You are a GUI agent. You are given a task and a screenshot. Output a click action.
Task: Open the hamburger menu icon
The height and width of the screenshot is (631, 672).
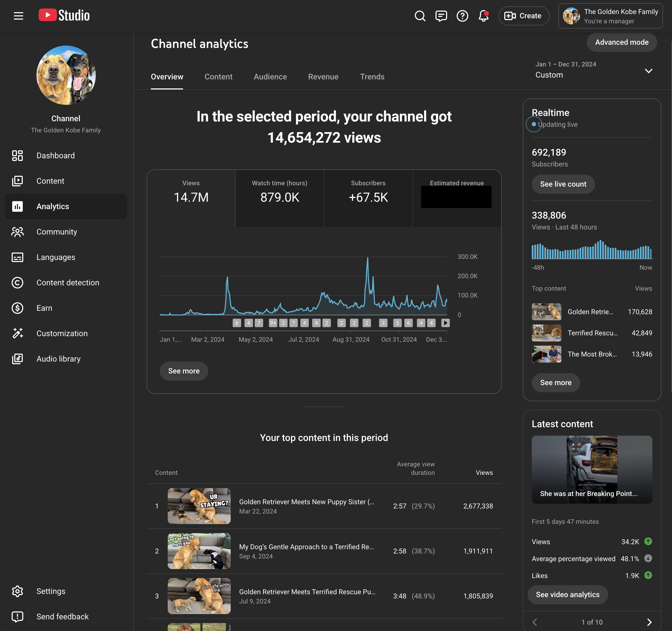[18, 16]
